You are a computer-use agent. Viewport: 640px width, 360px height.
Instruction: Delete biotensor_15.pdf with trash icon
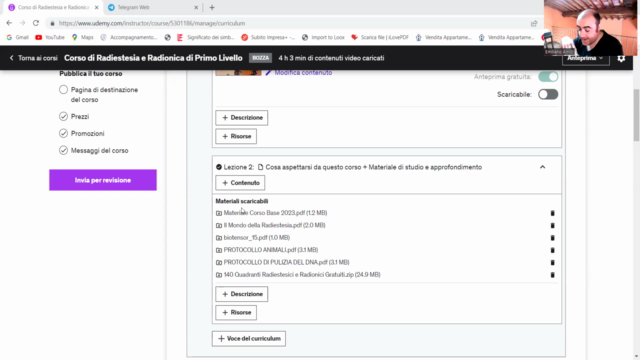[x=552, y=238]
